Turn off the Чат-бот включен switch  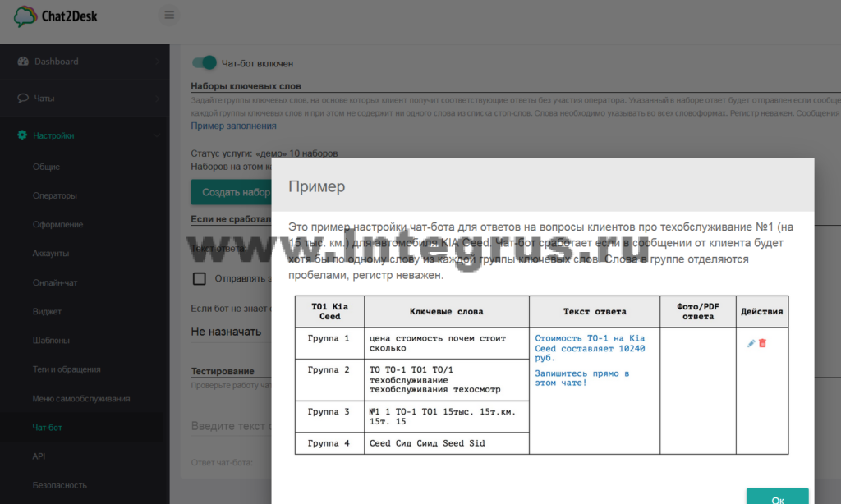[204, 62]
